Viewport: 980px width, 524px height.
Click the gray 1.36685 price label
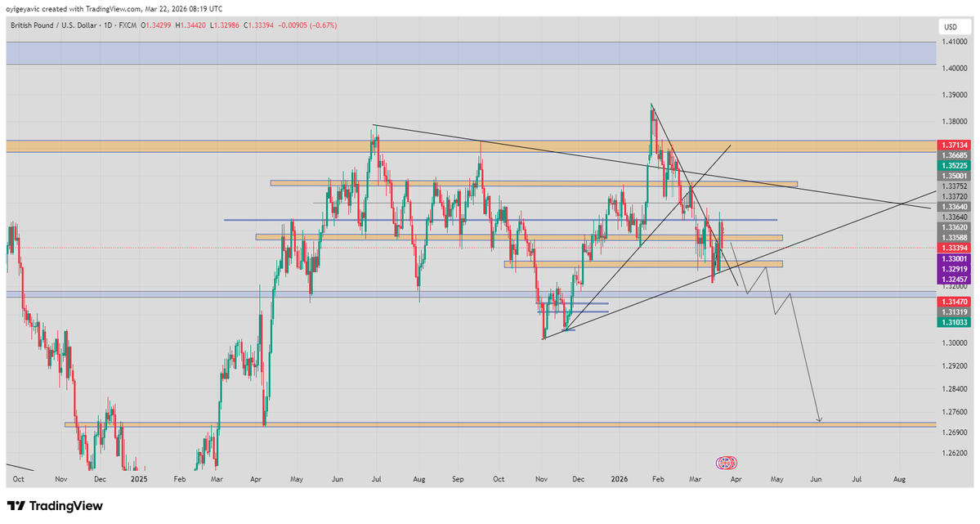(x=954, y=155)
